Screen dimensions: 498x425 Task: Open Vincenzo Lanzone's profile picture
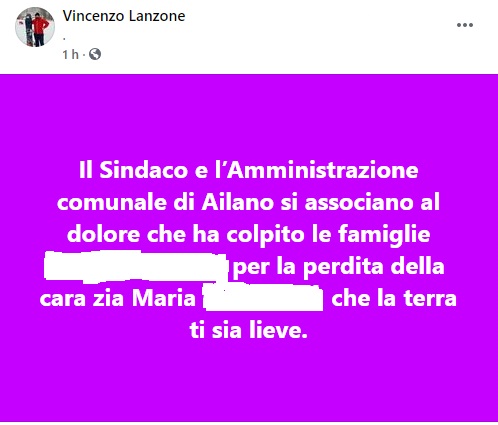(x=35, y=27)
